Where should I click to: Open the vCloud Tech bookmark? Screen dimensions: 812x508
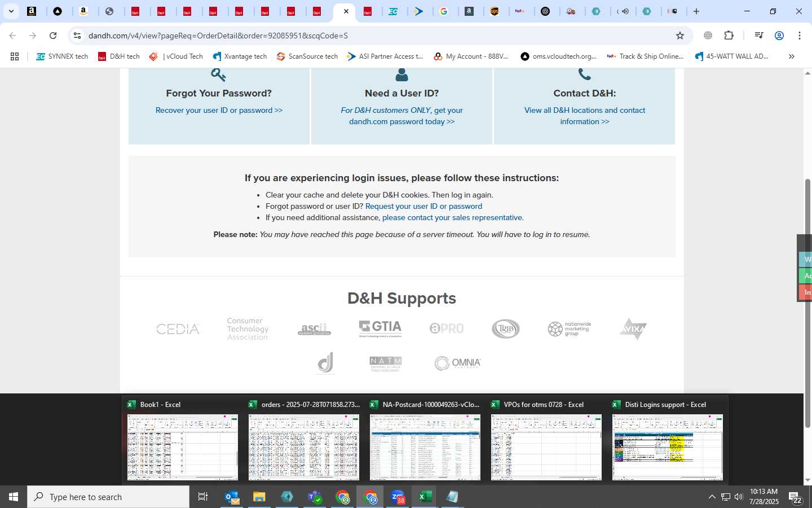176,56
